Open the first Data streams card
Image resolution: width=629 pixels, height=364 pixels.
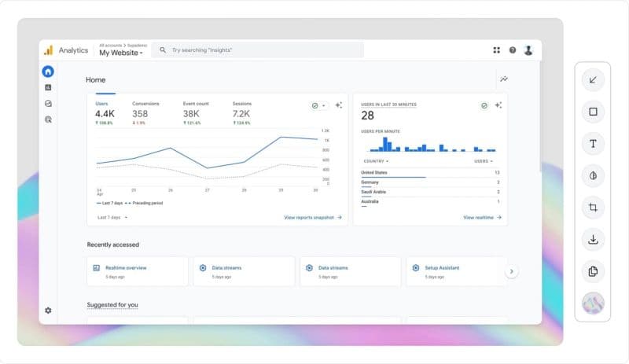pyautogui.click(x=244, y=271)
